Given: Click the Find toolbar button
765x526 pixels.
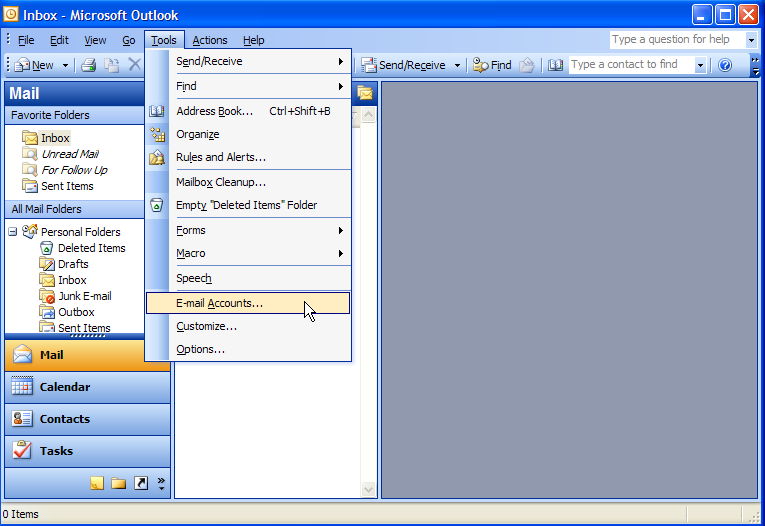Looking at the screenshot, I should [x=492, y=65].
